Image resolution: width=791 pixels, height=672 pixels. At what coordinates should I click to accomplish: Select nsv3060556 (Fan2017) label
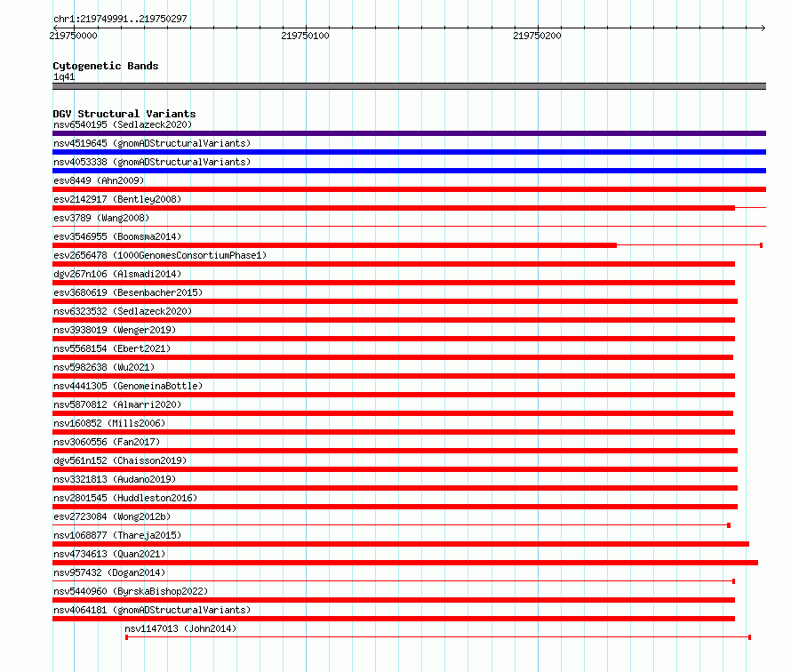(107, 442)
